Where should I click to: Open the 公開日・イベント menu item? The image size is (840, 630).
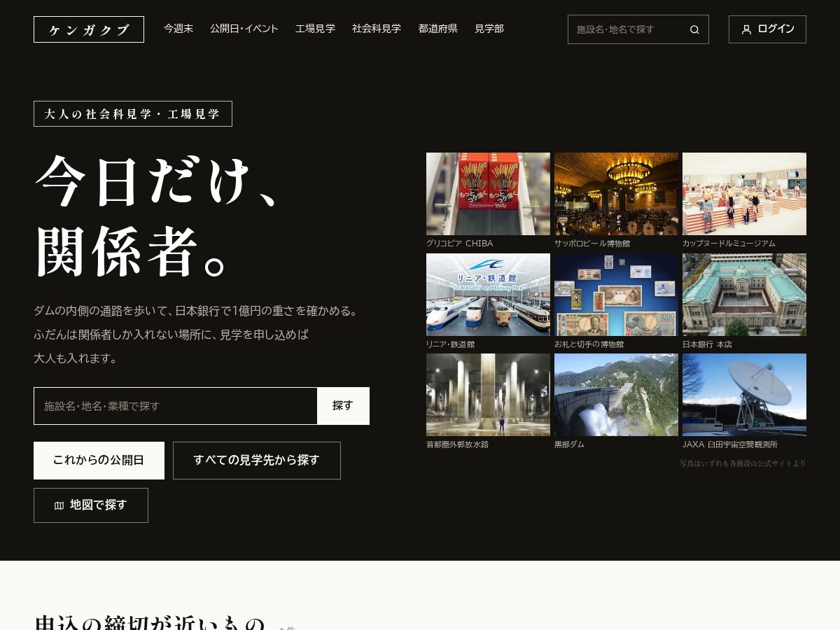click(x=244, y=29)
